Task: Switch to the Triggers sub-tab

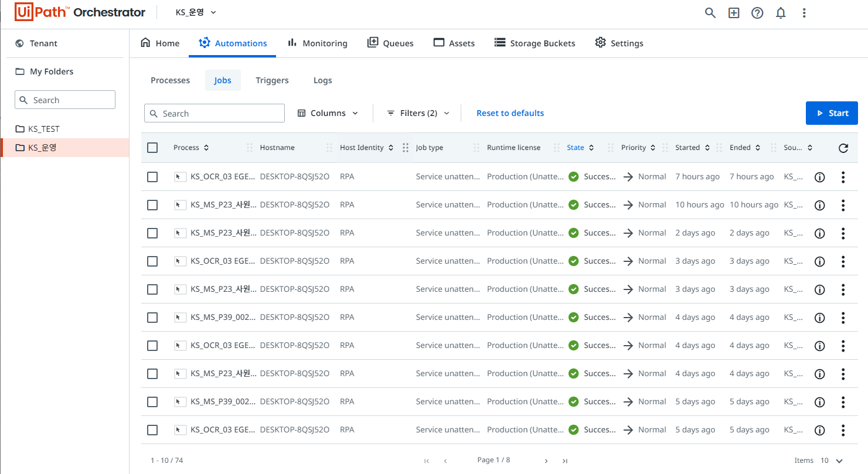Action: (272, 80)
